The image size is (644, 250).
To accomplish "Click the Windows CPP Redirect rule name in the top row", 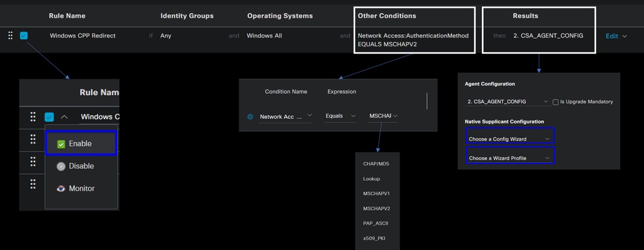I will click(x=83, y=36).
